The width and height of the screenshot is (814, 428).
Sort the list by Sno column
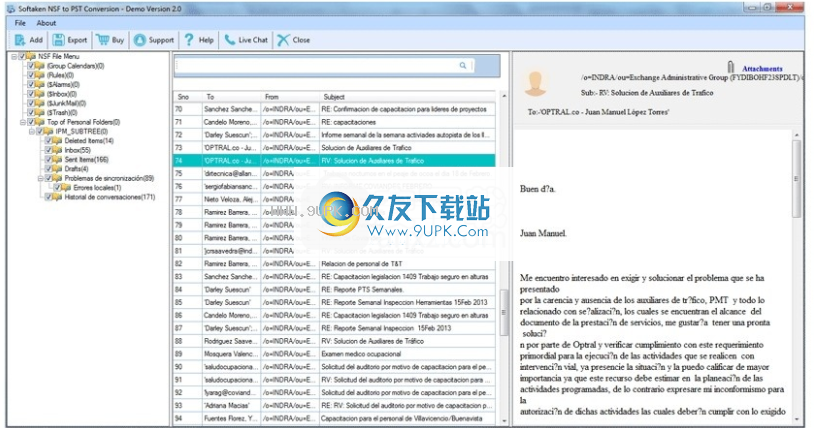(x=188, y=97)
